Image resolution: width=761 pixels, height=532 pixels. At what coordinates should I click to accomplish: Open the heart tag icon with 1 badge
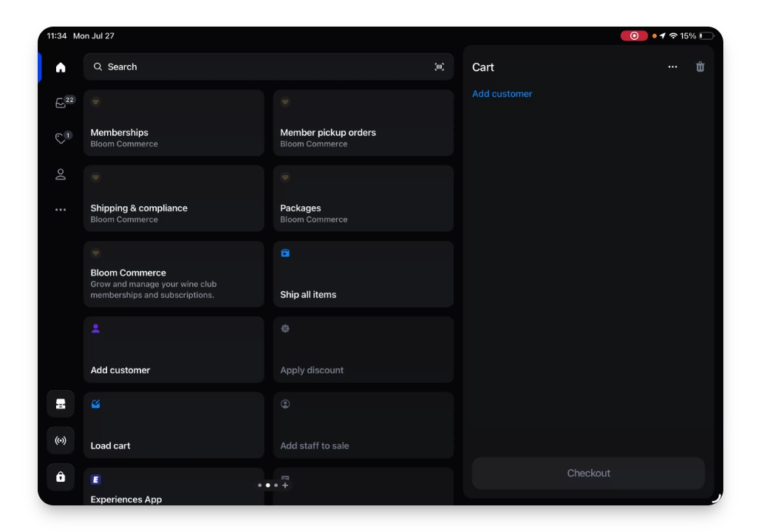(x=63, y=138)
